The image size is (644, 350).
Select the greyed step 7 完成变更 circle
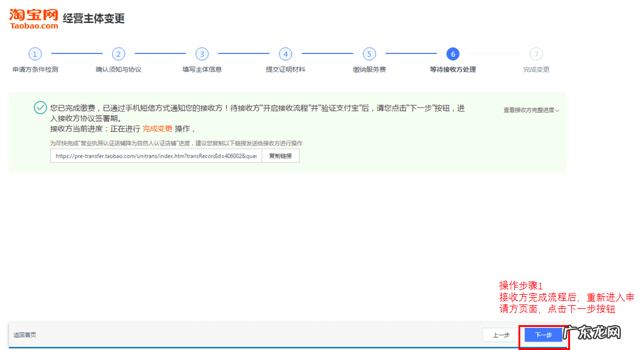coord(536,54)
